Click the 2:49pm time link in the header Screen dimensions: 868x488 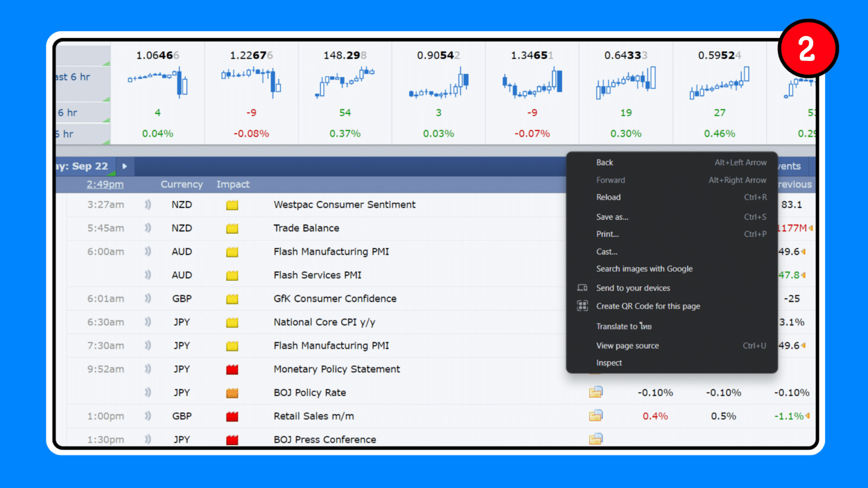105,184
